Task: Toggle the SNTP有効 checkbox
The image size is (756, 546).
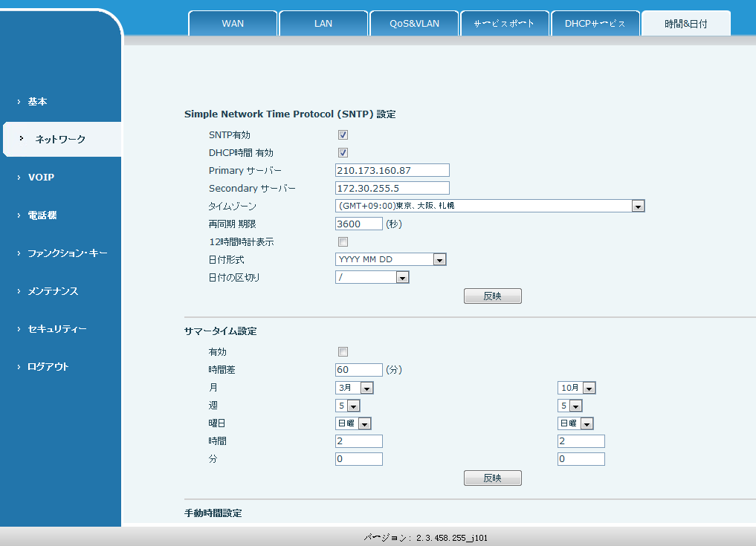Action: [x=343, y=135]
